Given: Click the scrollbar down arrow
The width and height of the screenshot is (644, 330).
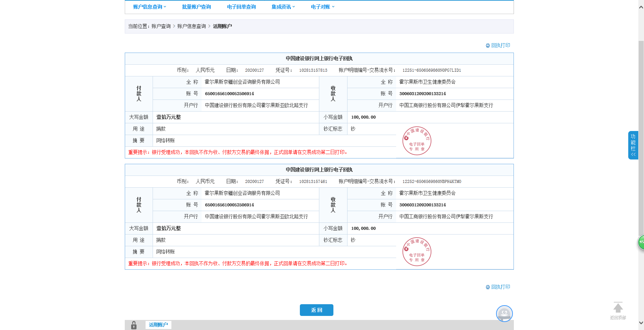Looking at the screenshot, I should point(641,323).
